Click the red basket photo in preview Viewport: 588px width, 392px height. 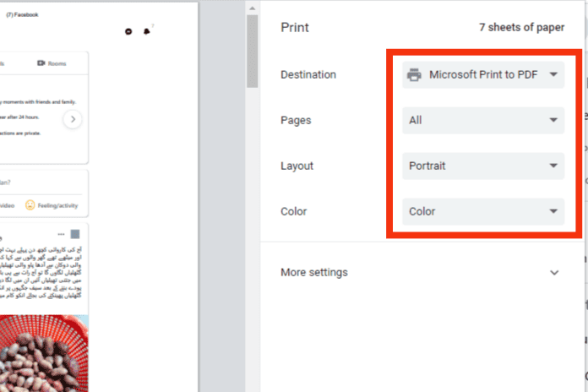(44, 353)
